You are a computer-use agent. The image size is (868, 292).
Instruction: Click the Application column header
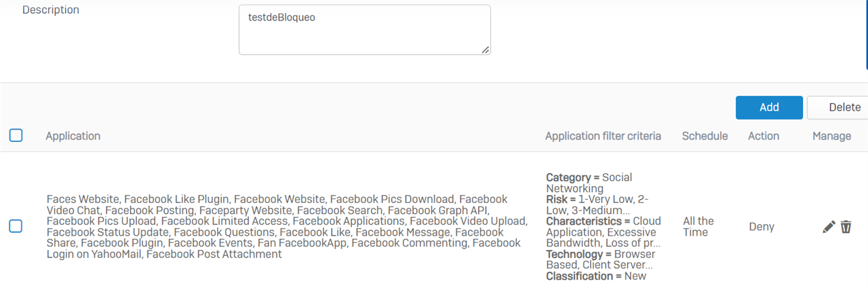point(73,136)
